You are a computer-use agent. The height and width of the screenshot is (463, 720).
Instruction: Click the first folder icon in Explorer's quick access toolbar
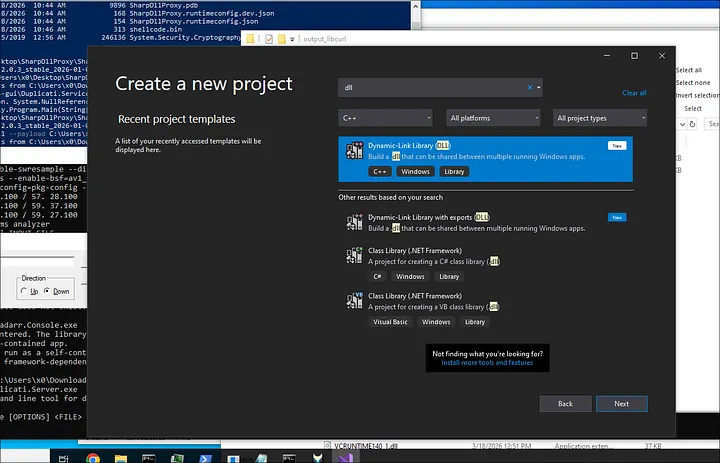tap(250, 39)
